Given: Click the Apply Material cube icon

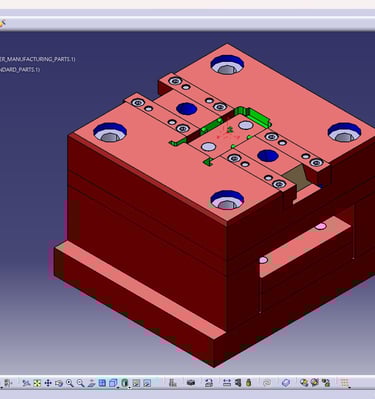Looking at the screenshot, I should tap(286, 383).
